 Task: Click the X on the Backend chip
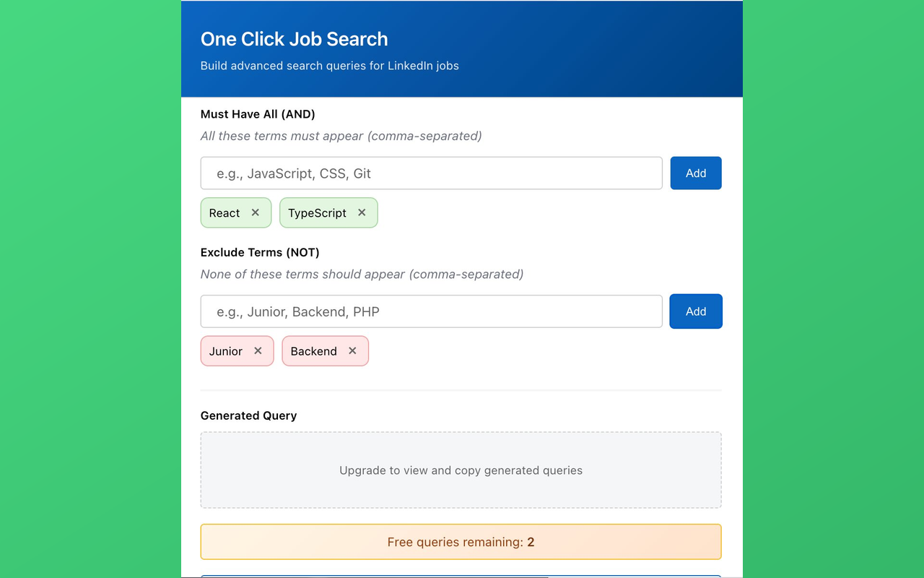click(352, 350)
